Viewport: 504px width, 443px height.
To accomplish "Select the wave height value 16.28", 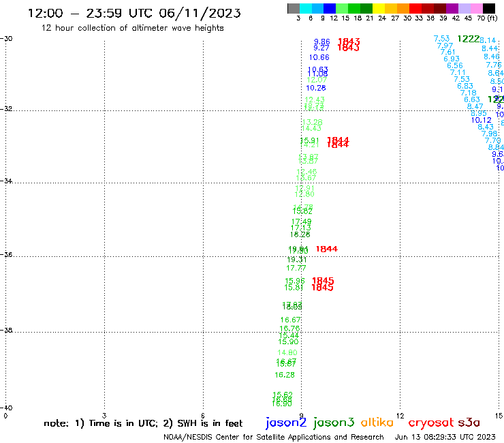I will point(285,375).
